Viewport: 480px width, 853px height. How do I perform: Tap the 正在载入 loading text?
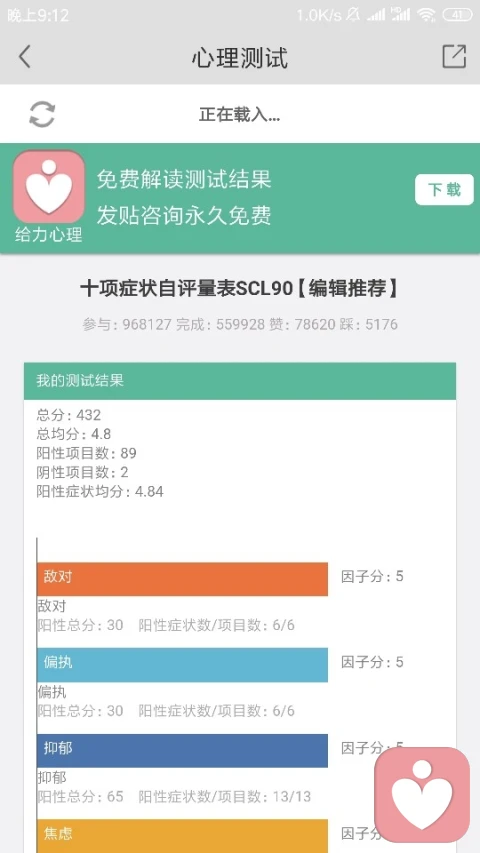239,115
